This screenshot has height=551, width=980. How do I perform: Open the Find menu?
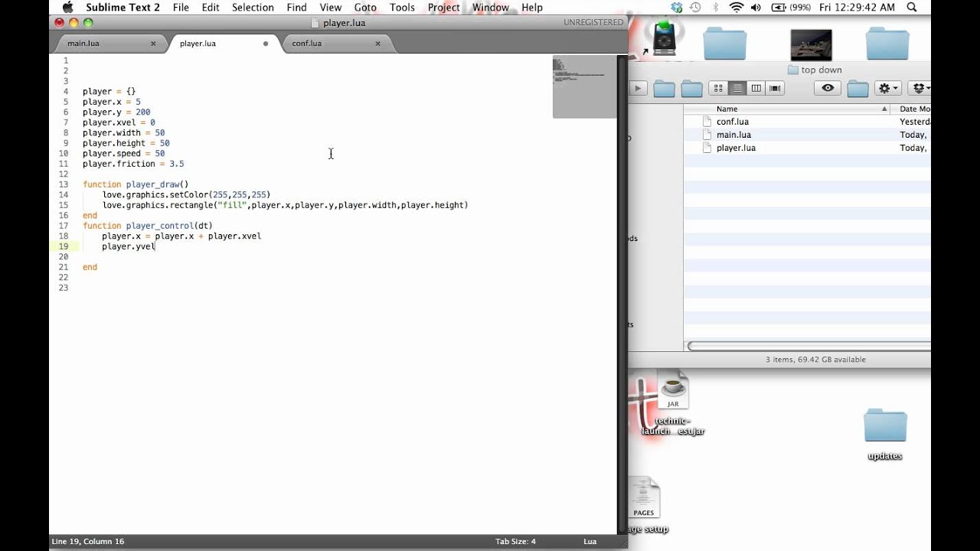pyautogui.click(x=297, y=8)
